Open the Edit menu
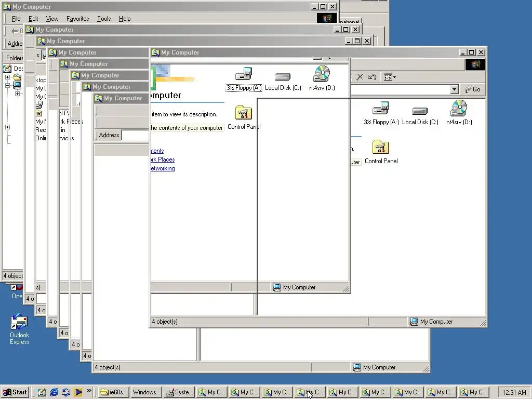532x399 pixels. (x=33, y=19)
